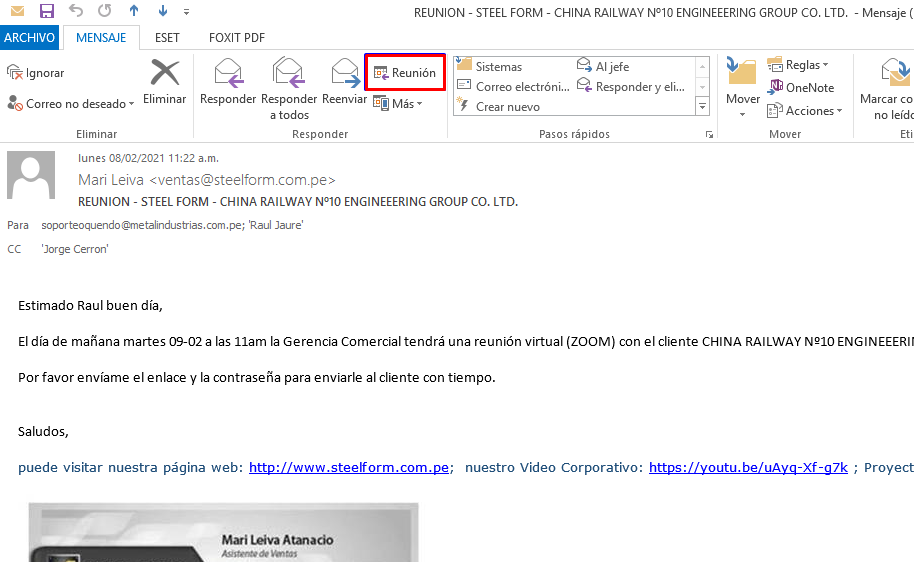Open the Reglas dropdown

[797, 65]
